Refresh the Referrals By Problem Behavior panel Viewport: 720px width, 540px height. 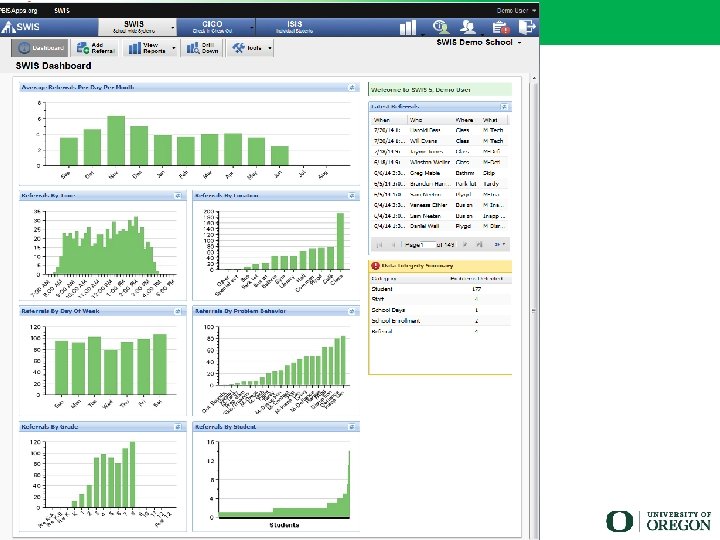pyautogui.click(x=352, y=311)
